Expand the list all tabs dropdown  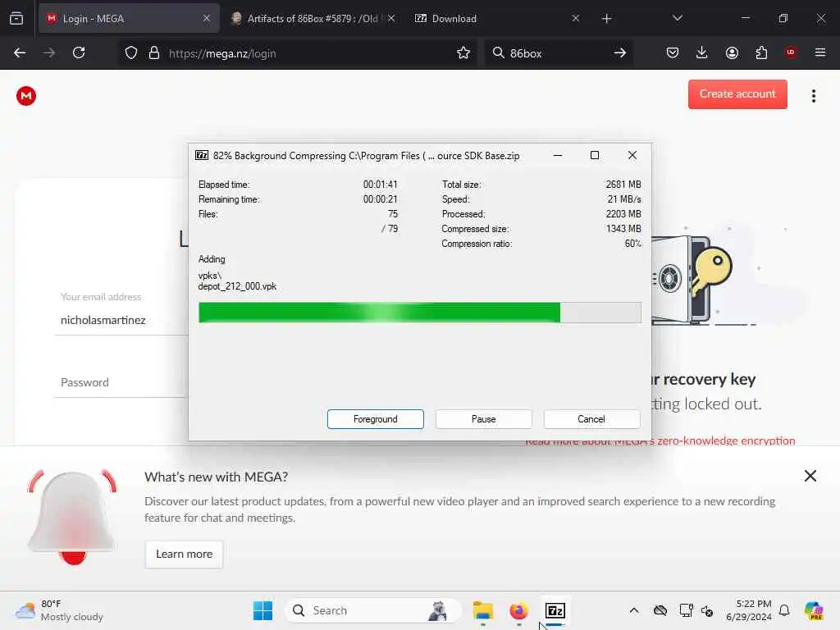point(677,19)
